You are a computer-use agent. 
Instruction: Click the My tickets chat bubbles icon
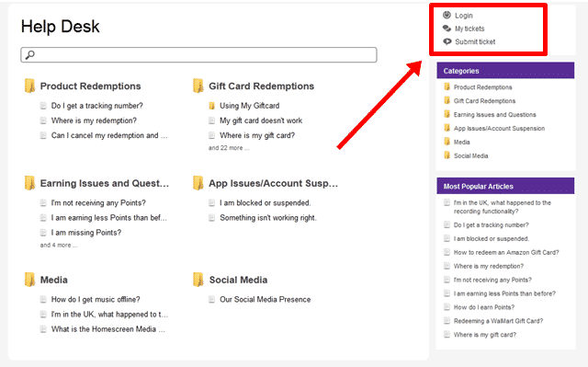click(x=447, y=29)
